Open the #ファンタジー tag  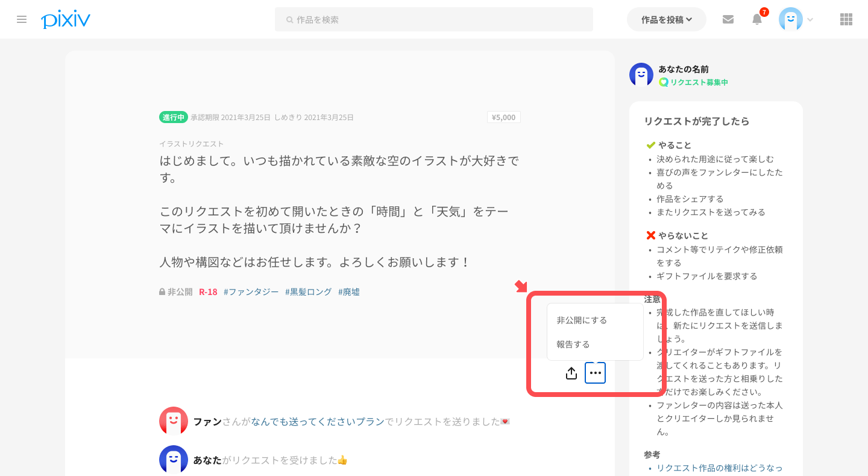[x=251, y=292]
